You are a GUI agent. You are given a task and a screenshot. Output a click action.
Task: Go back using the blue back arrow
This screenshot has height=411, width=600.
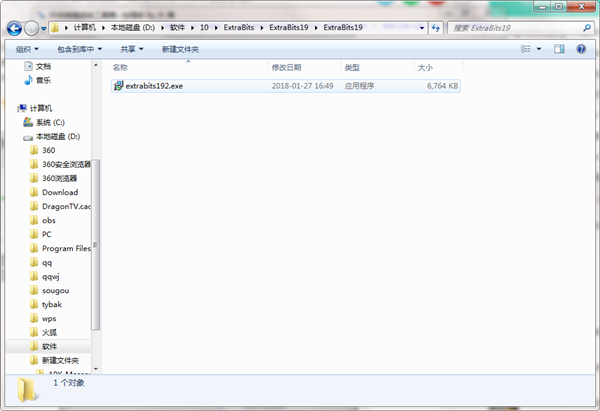[x=14, y=28]
